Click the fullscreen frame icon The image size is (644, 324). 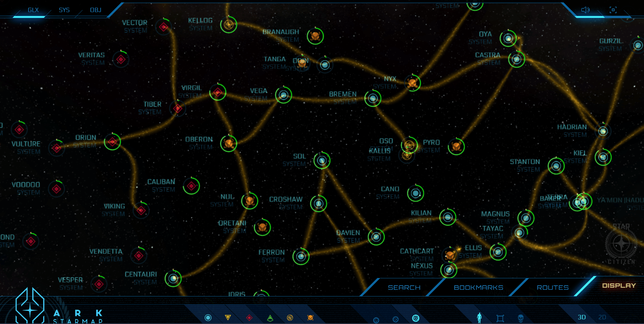pos(613,10)
